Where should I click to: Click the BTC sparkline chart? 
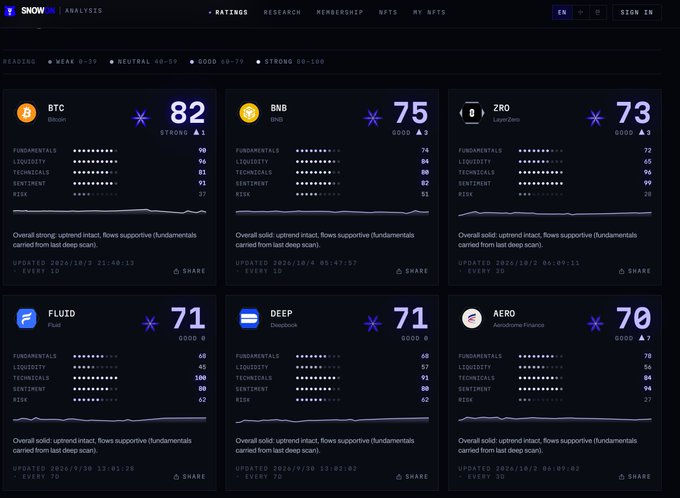coord(109,212)
